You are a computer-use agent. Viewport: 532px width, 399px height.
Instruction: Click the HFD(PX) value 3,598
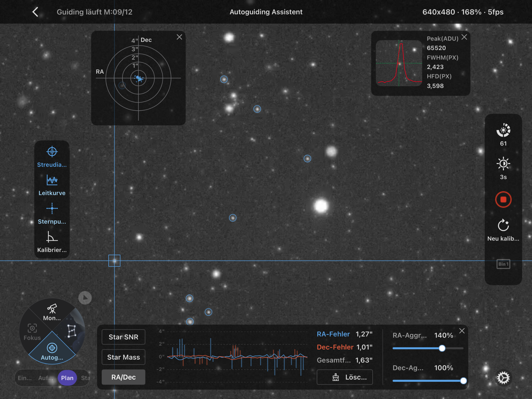(x=435, y=86)
